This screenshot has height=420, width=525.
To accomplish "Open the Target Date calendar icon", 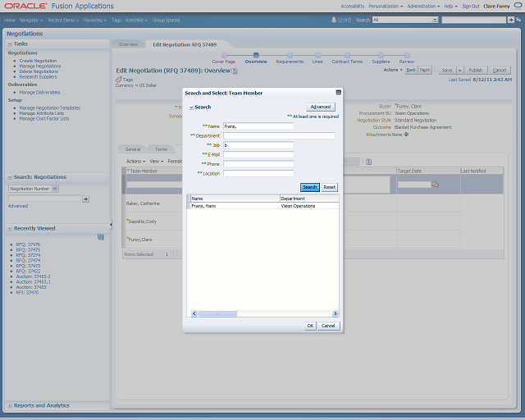I will pyautogui.click(x=435, y=184).
